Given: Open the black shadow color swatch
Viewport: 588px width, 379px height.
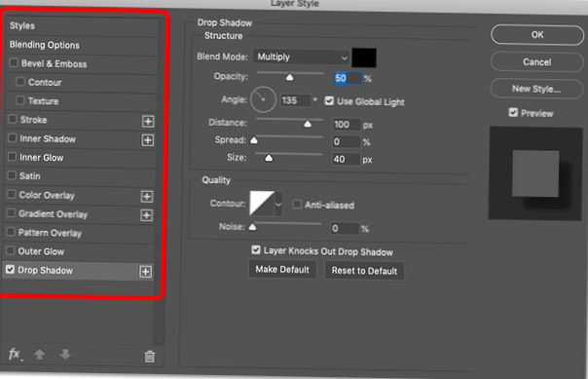Looking at the screenshot, I should tap(364, 57).
